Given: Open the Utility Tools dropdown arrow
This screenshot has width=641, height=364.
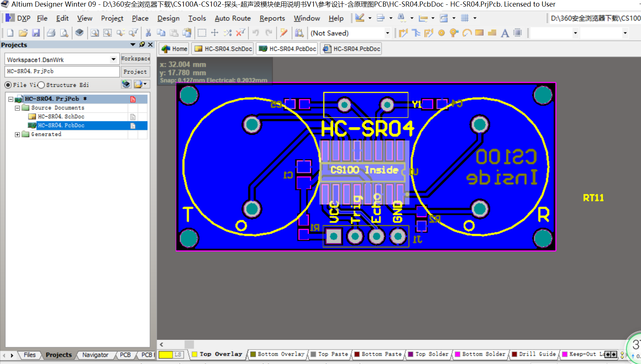Looking at the screenshot, I should coord(370,18).
